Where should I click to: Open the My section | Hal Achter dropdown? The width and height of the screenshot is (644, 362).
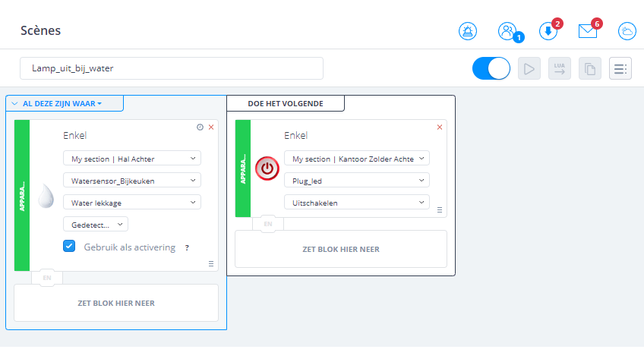coord(132,159)
